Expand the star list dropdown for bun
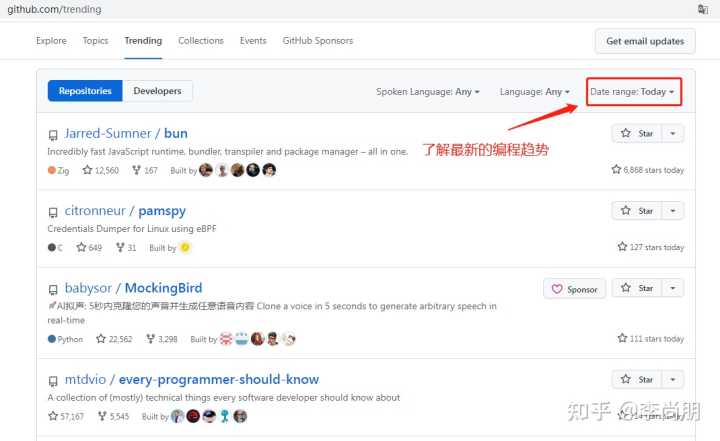720x441 pixels. click(673, 133)
